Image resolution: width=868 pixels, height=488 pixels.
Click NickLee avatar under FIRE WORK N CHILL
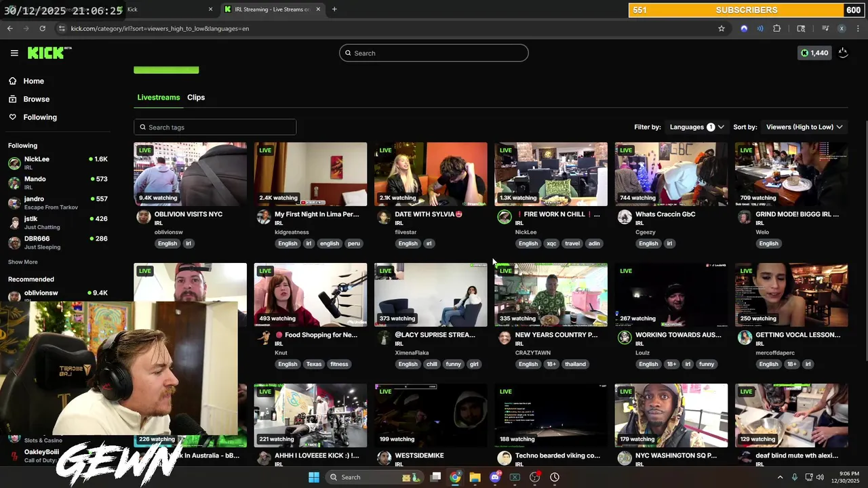coord(504,217)
